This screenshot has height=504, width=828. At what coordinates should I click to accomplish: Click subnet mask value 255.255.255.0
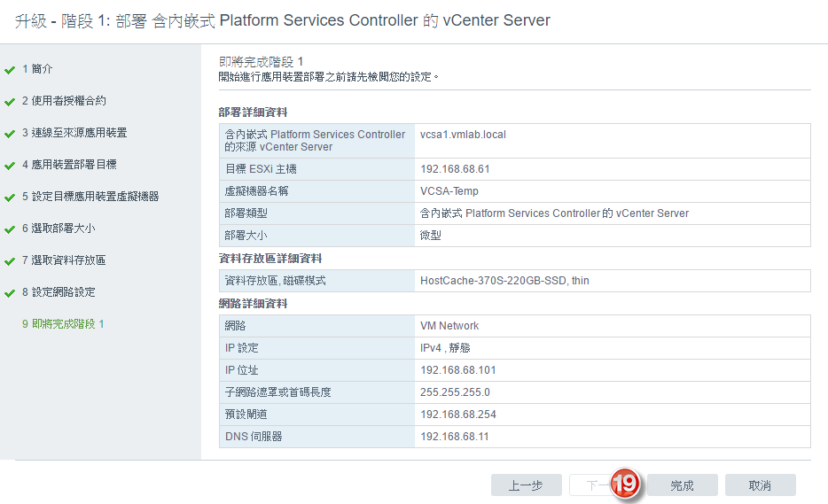pyautogui.click(x=455, y=392)
